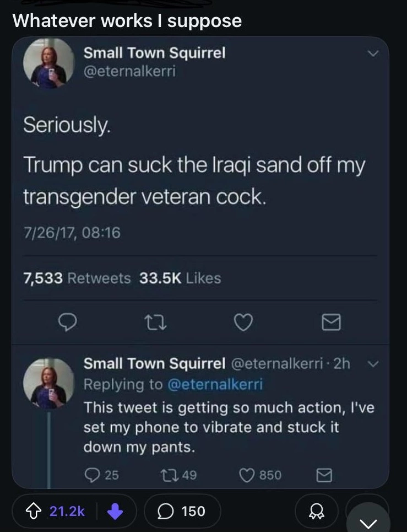
Task: Expand the main tweet options chevron
Action: pyautogui.click(x=373, y=54)
